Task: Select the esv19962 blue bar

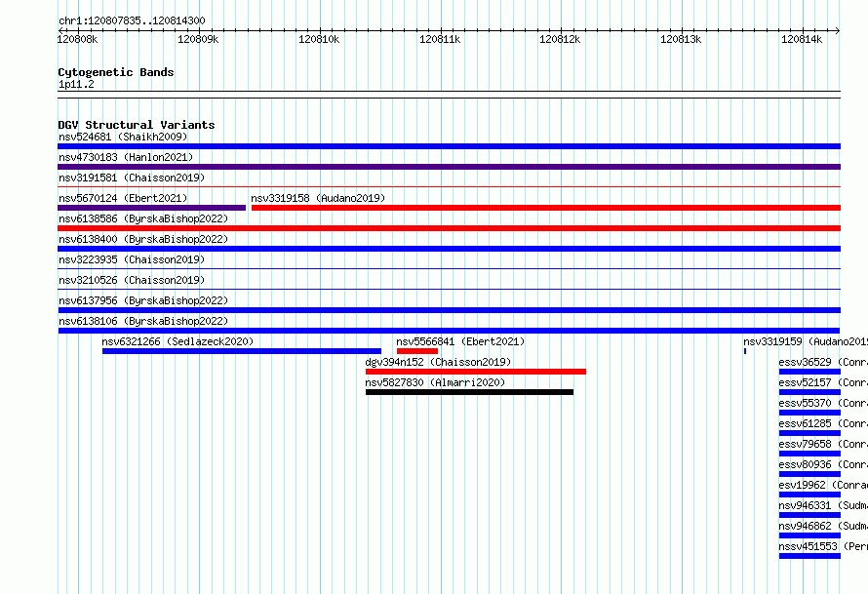Action: pyautogui.click(x=809, y=495)
